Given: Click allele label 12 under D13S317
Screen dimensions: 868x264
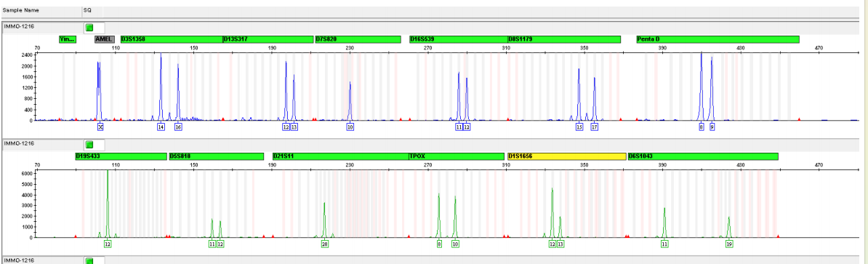Looking at the screenshot, I should 286,127.
